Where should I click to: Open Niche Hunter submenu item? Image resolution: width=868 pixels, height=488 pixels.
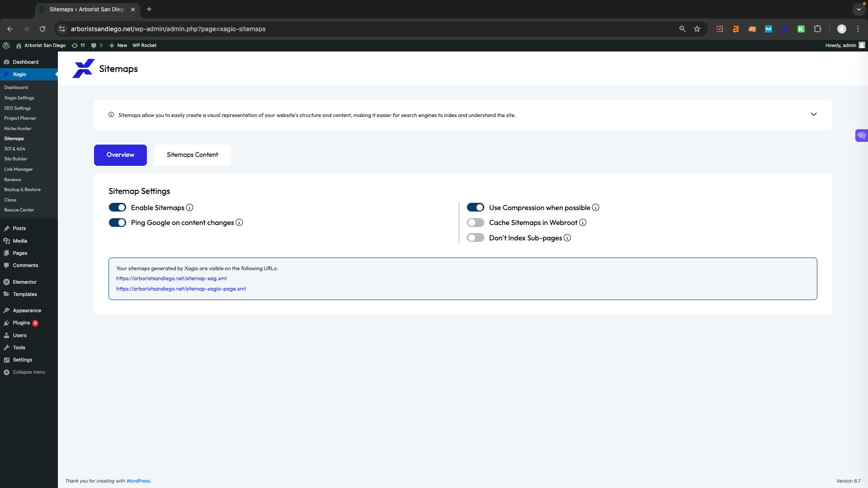[18, 129]
